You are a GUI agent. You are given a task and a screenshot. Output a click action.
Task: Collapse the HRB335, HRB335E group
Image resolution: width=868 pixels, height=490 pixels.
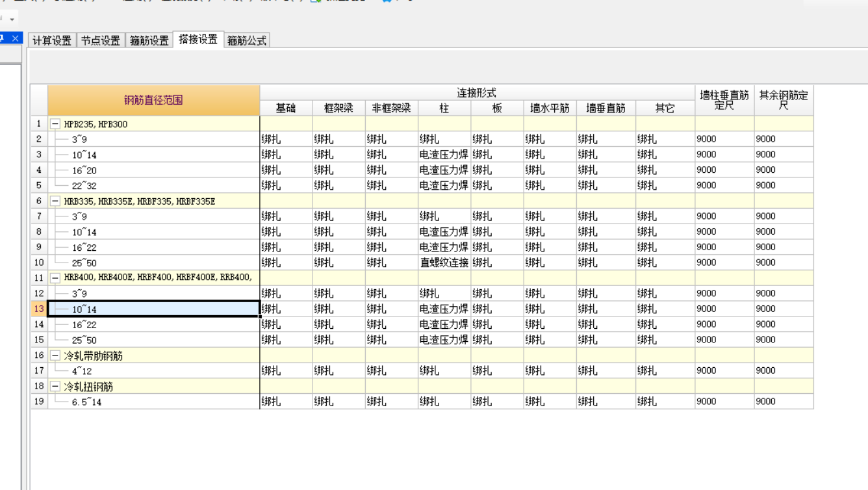pyautogui.click(x=55, y=201)
